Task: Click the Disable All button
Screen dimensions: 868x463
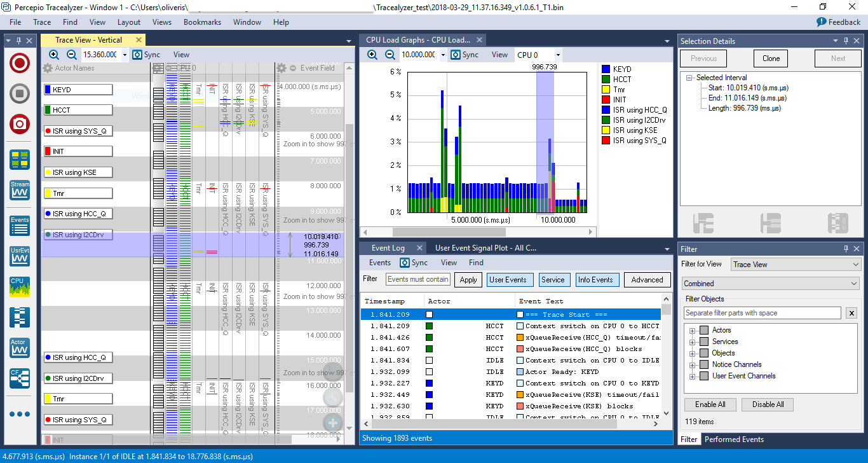Action: tap(768, 404)
